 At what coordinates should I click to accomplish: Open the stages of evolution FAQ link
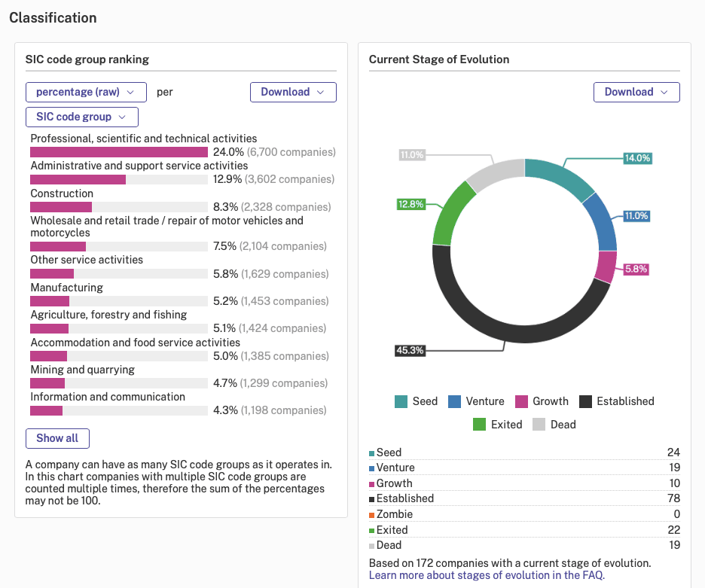[x=487, y=575]
